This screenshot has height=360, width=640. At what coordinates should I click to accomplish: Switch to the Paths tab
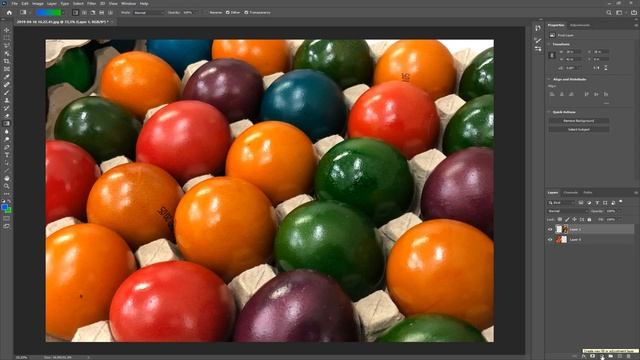click(588, 193)
